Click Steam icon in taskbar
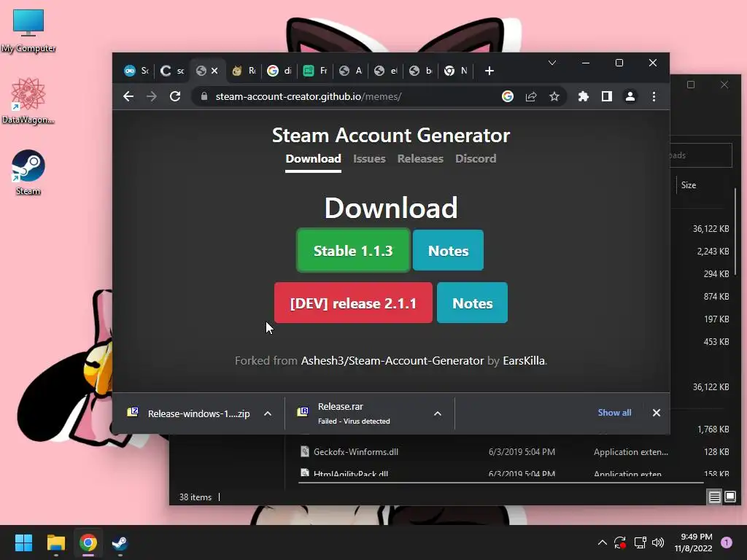The image size is (747, 560). [x=120, y=542]
